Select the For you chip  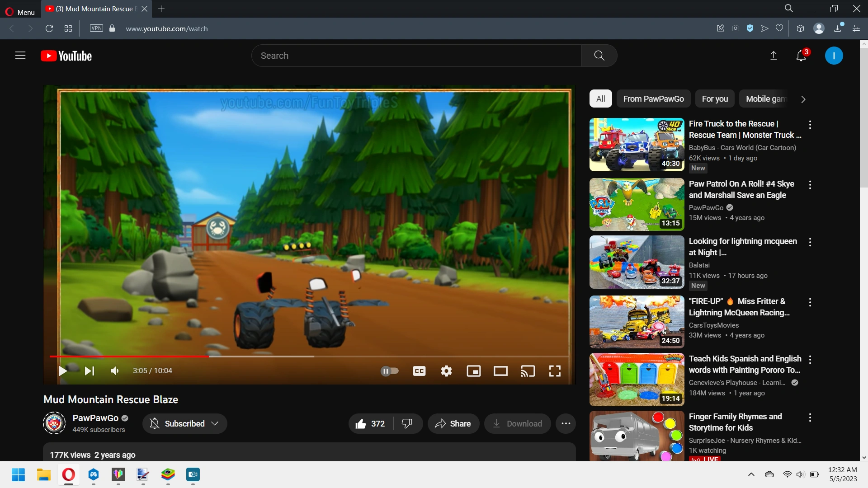pyautogui.click(x=715, y=99)
